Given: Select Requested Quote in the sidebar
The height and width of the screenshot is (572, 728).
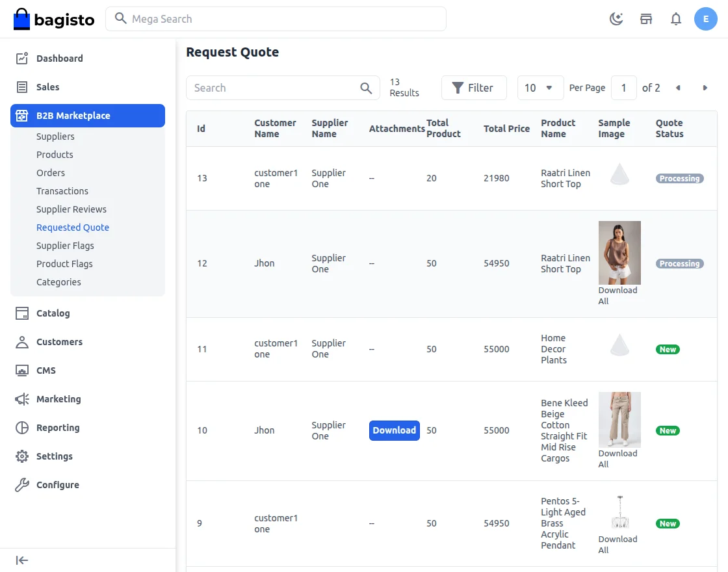Looking at the screenshot, I should click(73, 227).
